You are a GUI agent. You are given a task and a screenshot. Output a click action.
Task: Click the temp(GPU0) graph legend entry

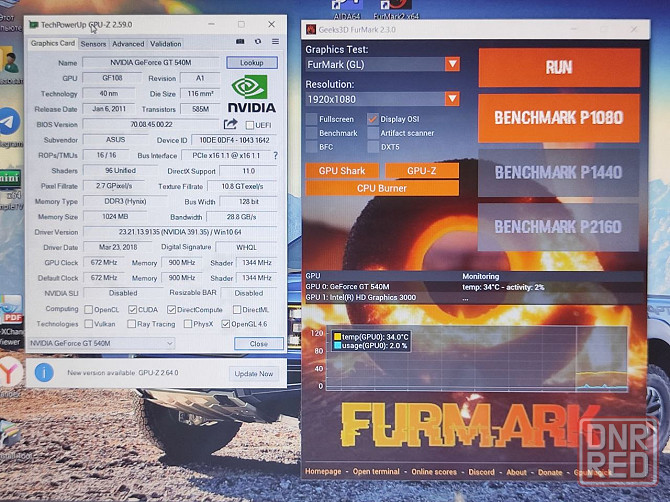tap(371, 337)
